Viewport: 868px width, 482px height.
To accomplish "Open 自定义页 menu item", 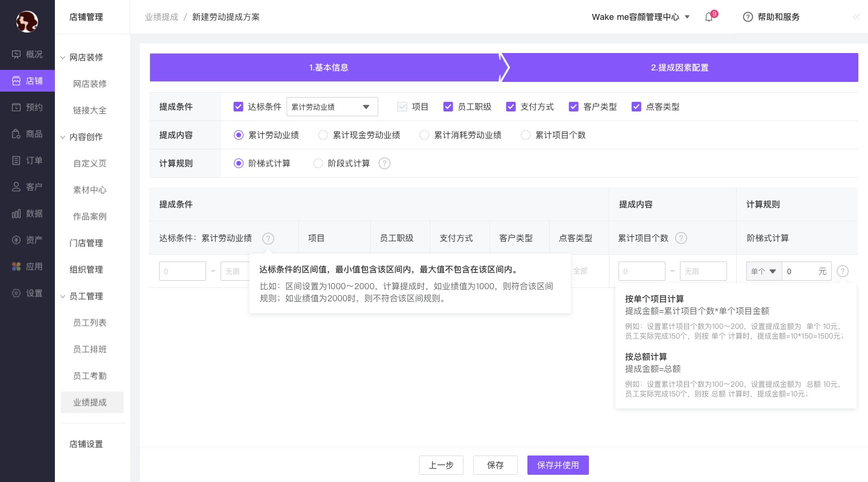I will (90, 163).
